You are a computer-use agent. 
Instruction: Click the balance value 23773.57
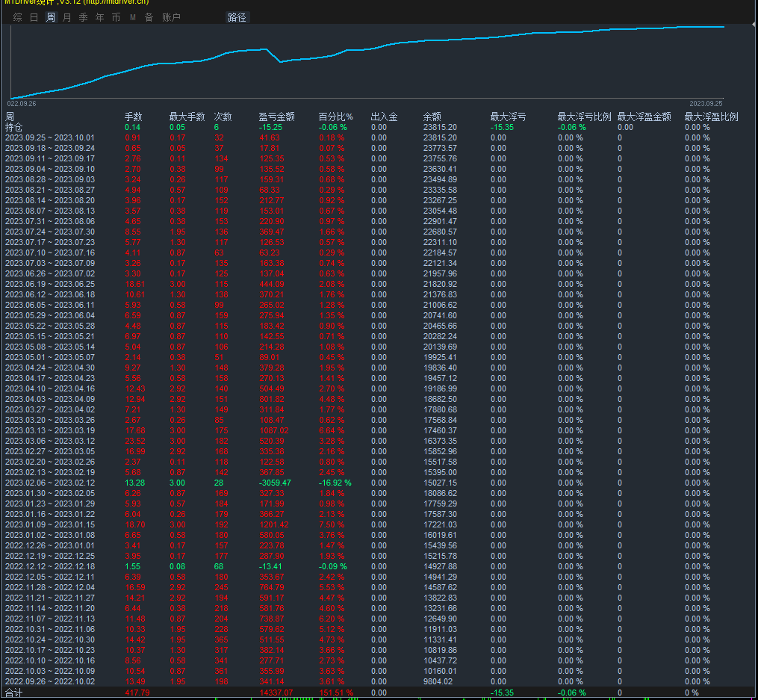point(440,148)
